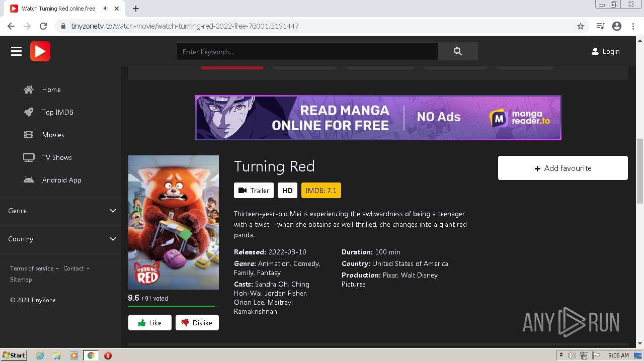Click the Ching Hoh-Wai cast link
Screen dimensions: 644x362
pos(272,289)
